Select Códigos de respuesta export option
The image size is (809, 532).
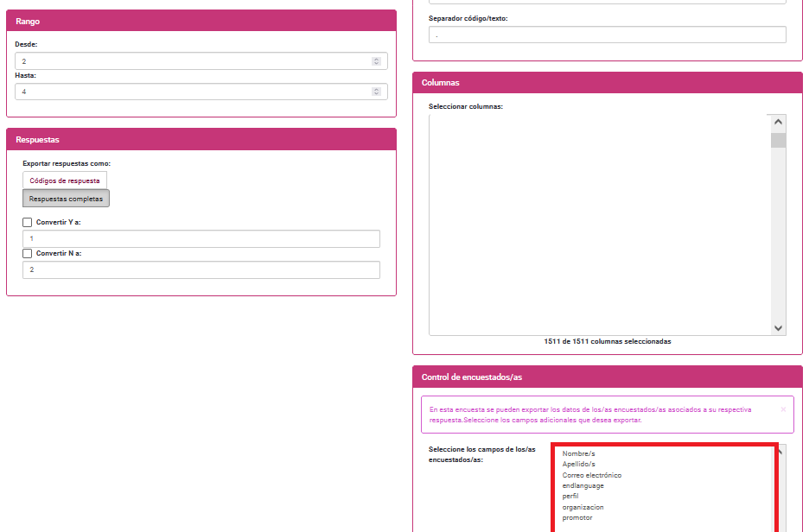tap(65, 180)
